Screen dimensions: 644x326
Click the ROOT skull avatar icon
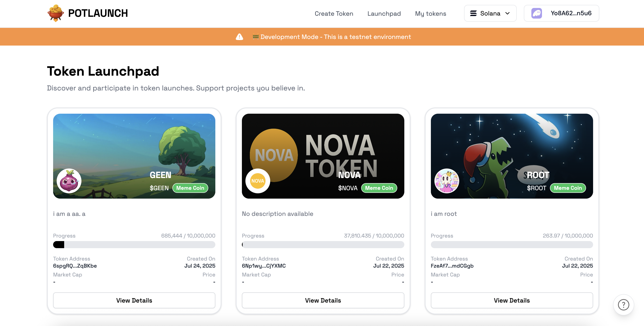coord(447,181)
